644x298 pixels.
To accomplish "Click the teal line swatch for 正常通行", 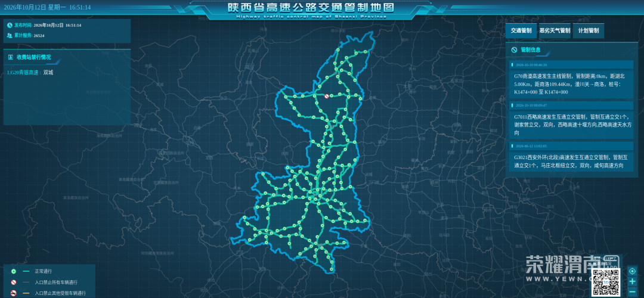I will tap(26, 272).
